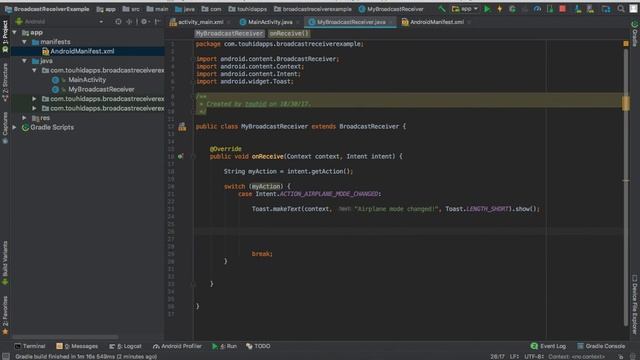Screen dimensions: 640x360
Task: Click the Android Profiler gauge toolbar icon
Action: click(538, 9)
